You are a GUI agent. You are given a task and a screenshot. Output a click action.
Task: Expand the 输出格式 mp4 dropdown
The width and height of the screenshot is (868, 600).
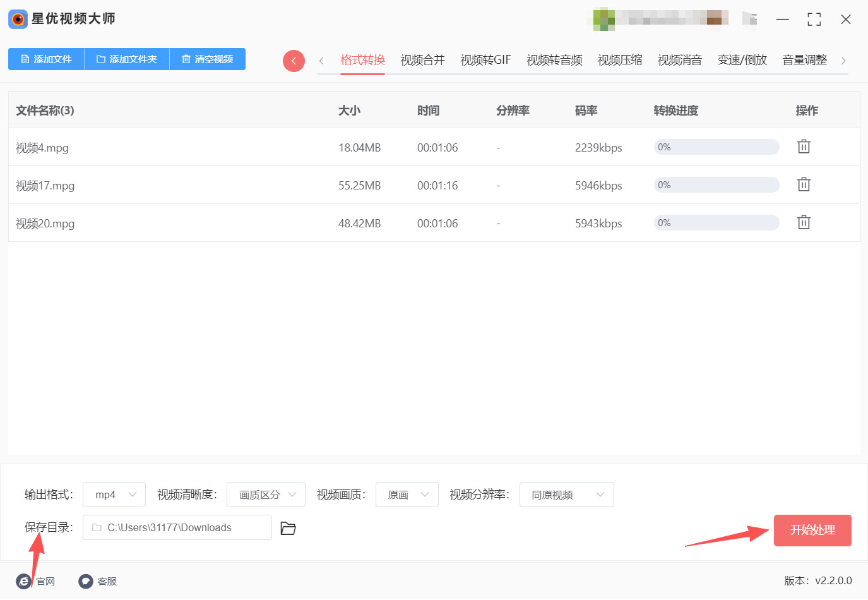[x=114, y=495]
